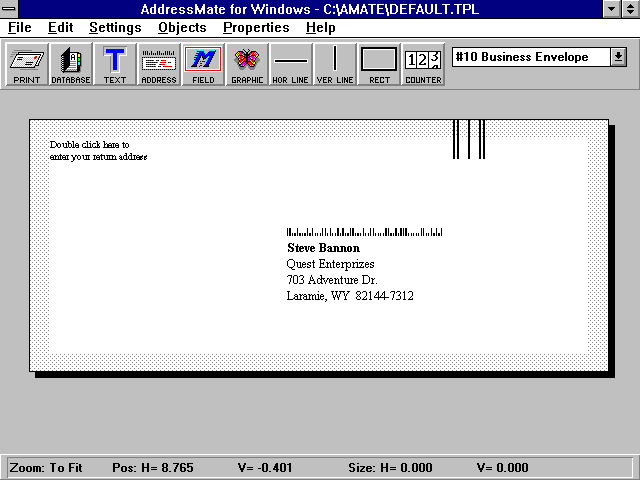The image size is (640, 480).
Task: Open the Edit menu
Action: [60, 28]
